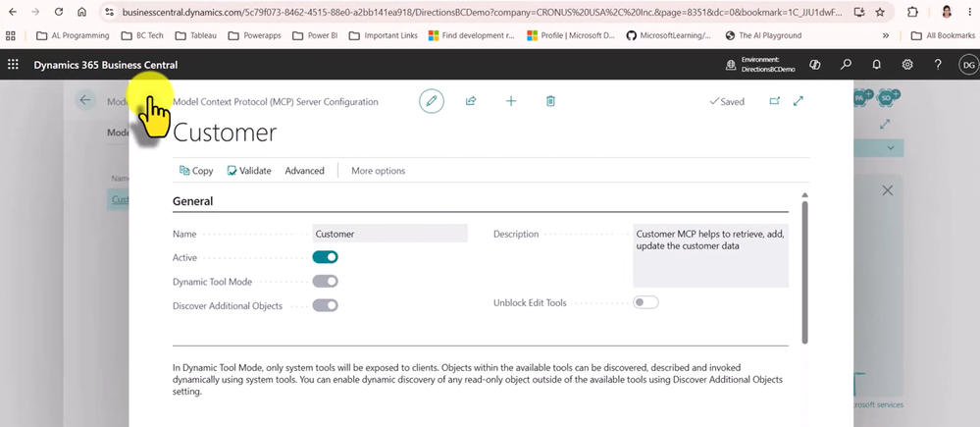Screen dimensions: 980x427
Task: Toggle Unblock Edit Tools switch
Action: click(x=645, y=302)
